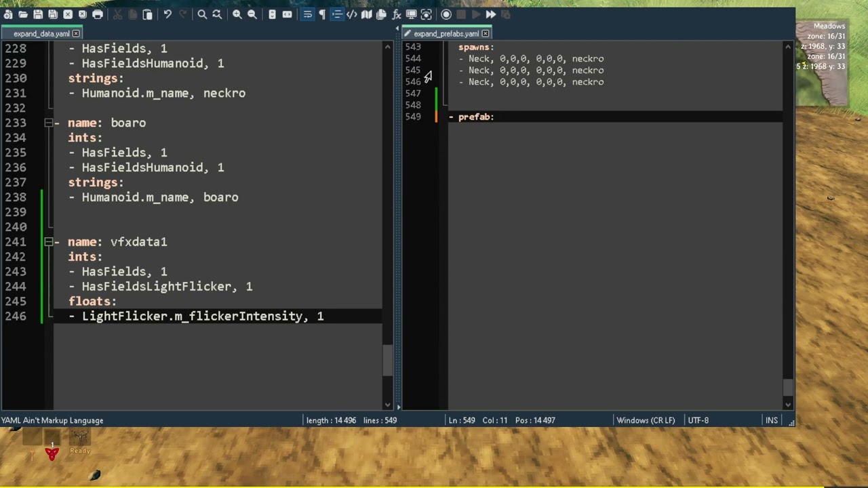The width and height of the screenshot is (868, 488).
Task: Save the current file
Action: (x=38, y=14)
